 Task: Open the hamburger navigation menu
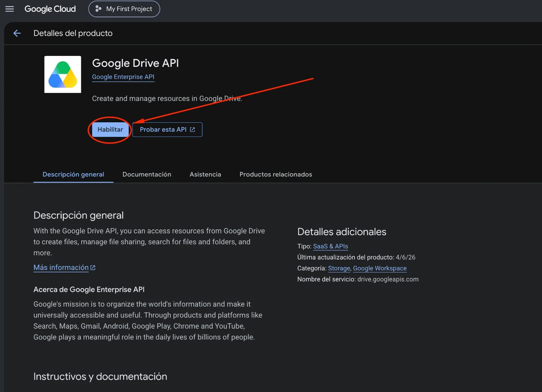10,9
